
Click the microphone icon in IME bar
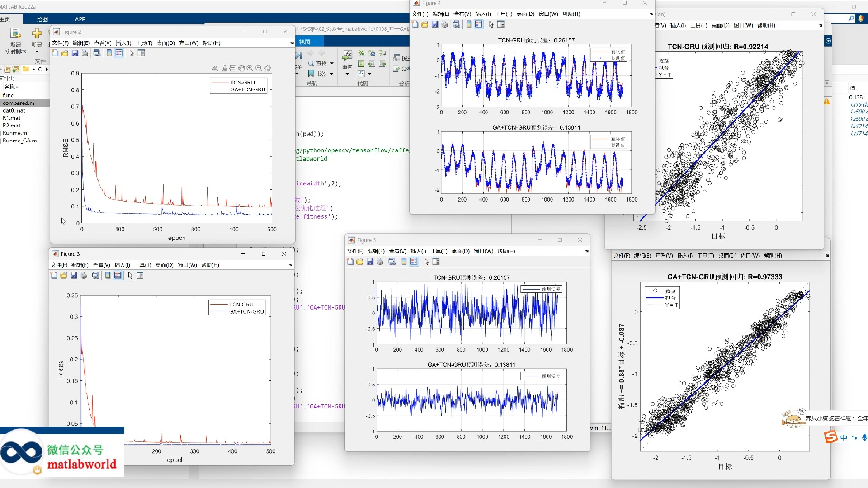(x=864, y=437)
